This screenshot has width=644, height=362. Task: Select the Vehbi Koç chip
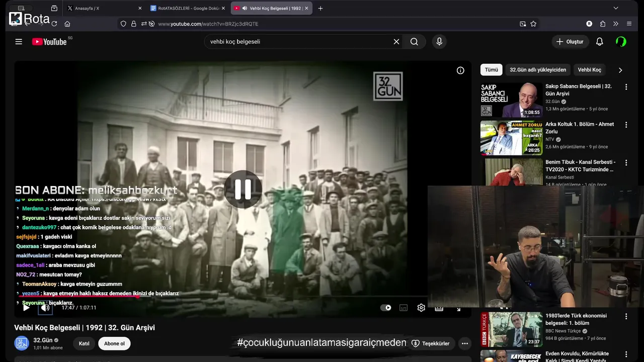tap(590, 70)
